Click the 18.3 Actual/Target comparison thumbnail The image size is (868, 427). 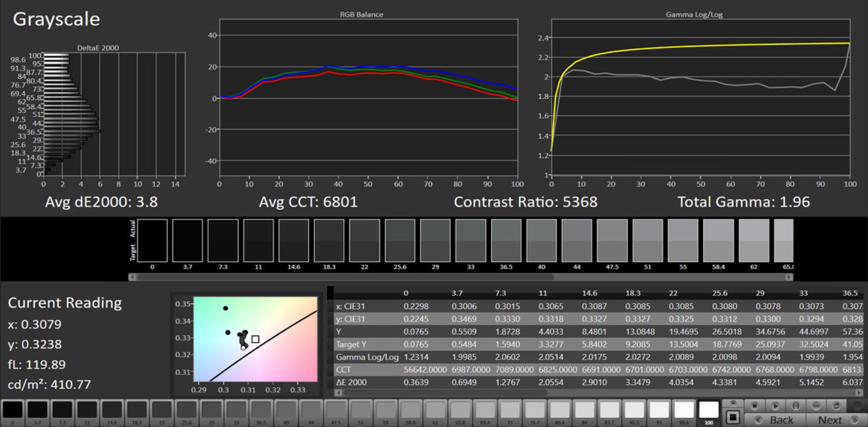(x=329, y=241)
